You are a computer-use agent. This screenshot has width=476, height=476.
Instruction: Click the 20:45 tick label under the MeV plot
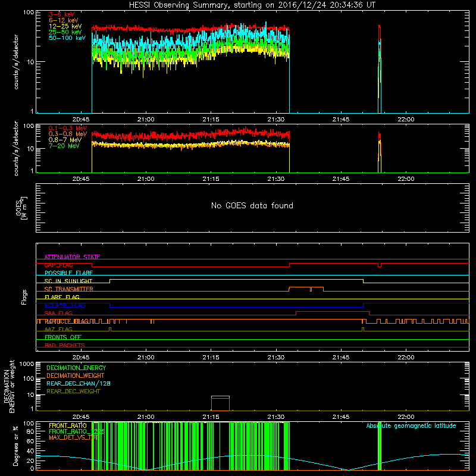pyautogui.click(x=81, y=179)
